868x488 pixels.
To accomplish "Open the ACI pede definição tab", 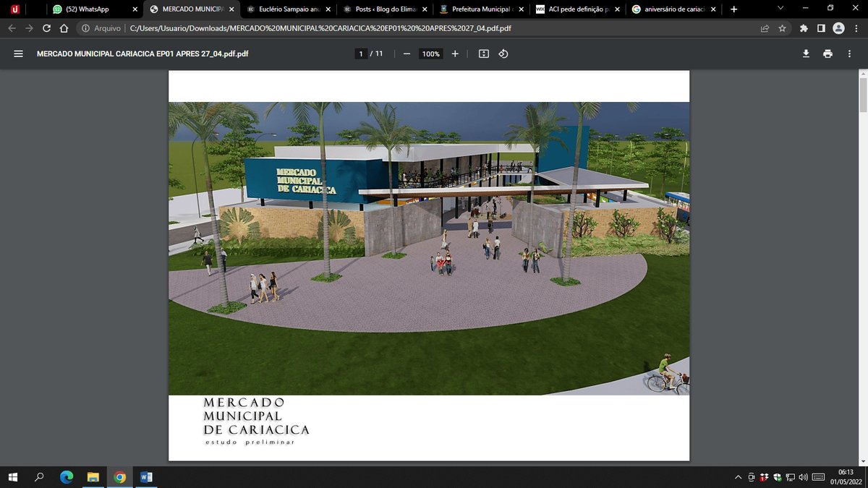I will click(579, 9).
